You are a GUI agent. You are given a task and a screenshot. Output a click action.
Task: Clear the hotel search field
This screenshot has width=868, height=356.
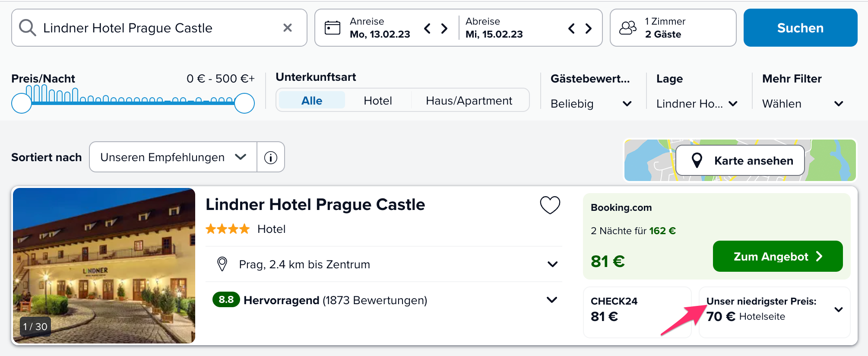tap(288, 28)
